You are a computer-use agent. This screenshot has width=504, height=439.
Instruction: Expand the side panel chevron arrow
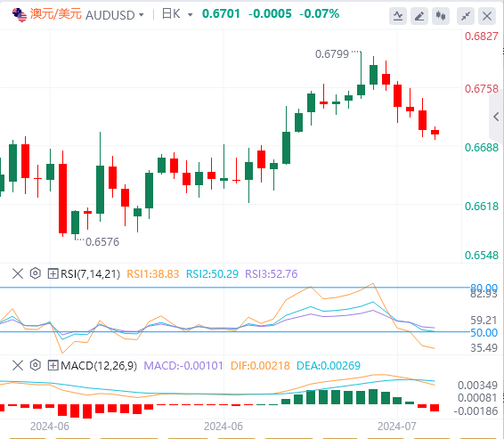point(496,117)
